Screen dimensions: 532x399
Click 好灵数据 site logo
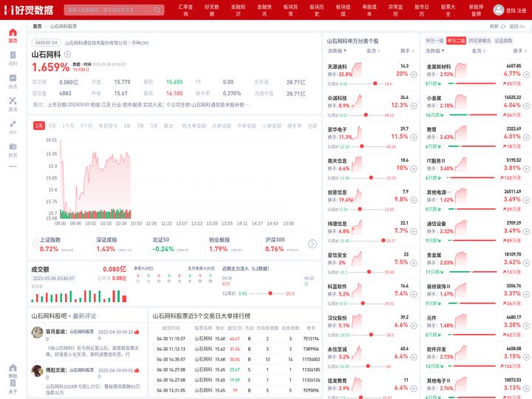point(29,10)
